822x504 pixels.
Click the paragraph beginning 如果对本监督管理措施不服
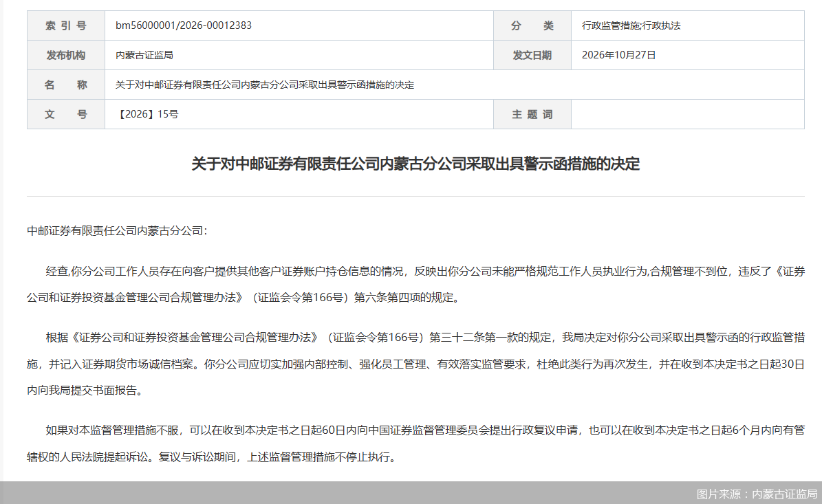[x=415, y=443]
